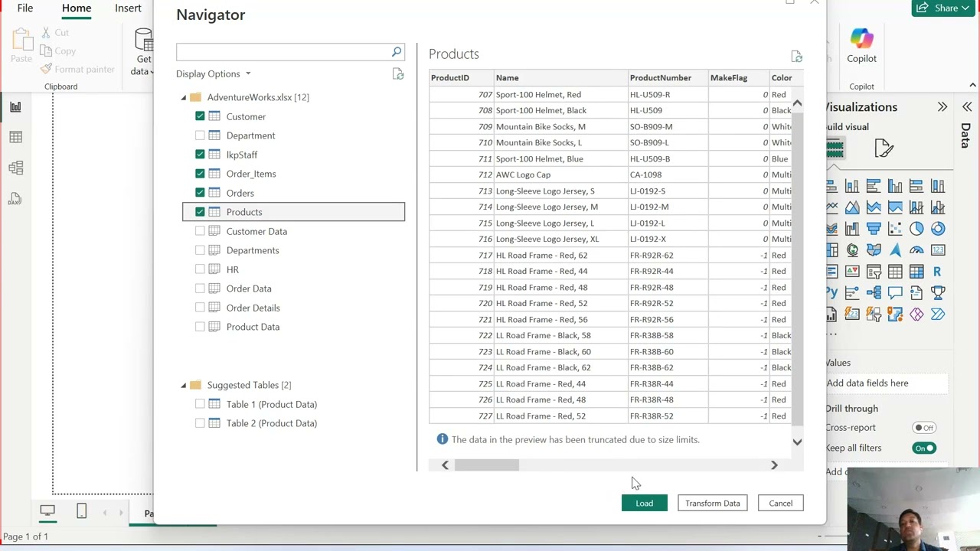
Task: Select the pie chart visual
Action: coord(916,229)
